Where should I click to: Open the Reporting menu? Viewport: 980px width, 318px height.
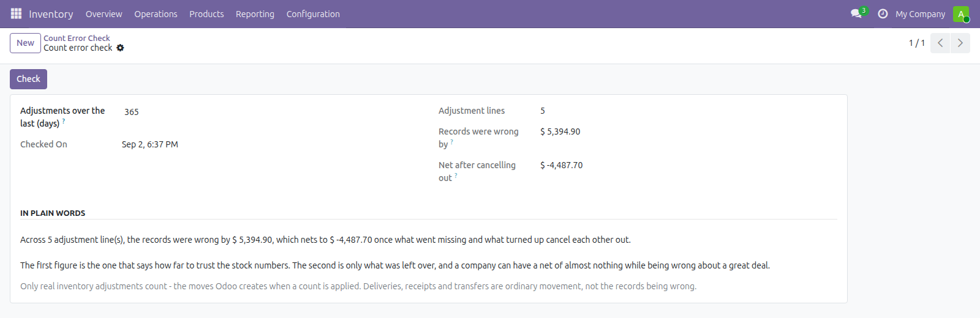(255, 13)
